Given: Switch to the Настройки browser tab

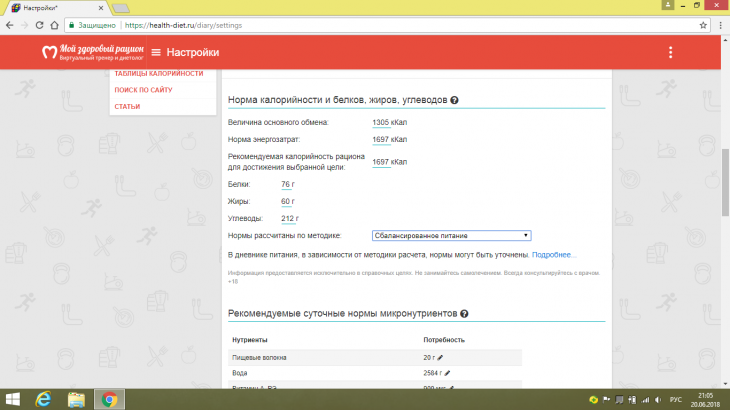Looking at the screenshot, I should click(x=50, y=7).
